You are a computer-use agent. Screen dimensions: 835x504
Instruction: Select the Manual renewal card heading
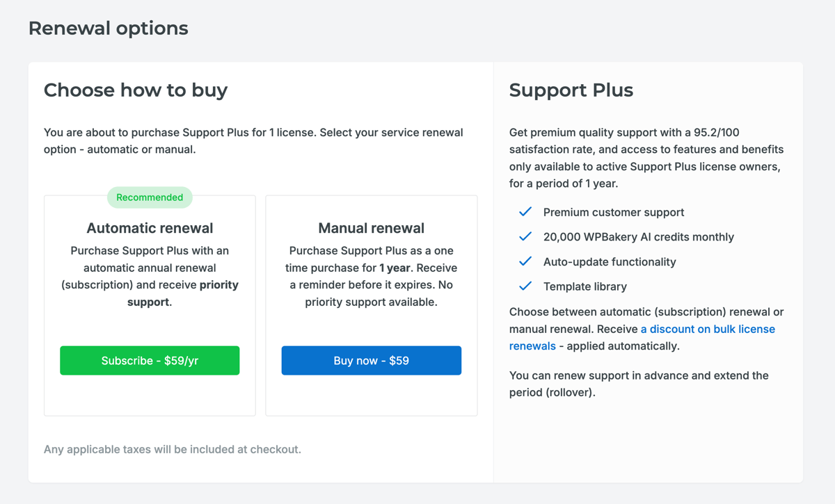(372, 228)
